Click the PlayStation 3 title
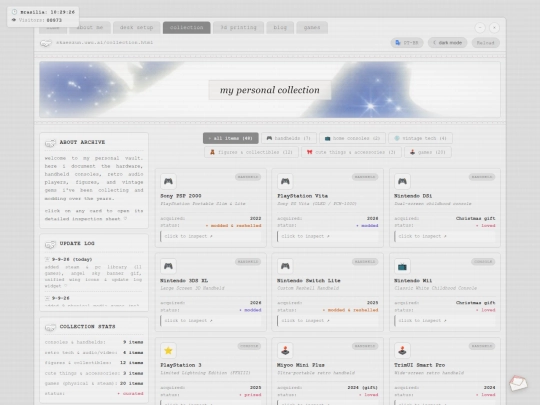 pyautogui.click(x=181, y=365)
